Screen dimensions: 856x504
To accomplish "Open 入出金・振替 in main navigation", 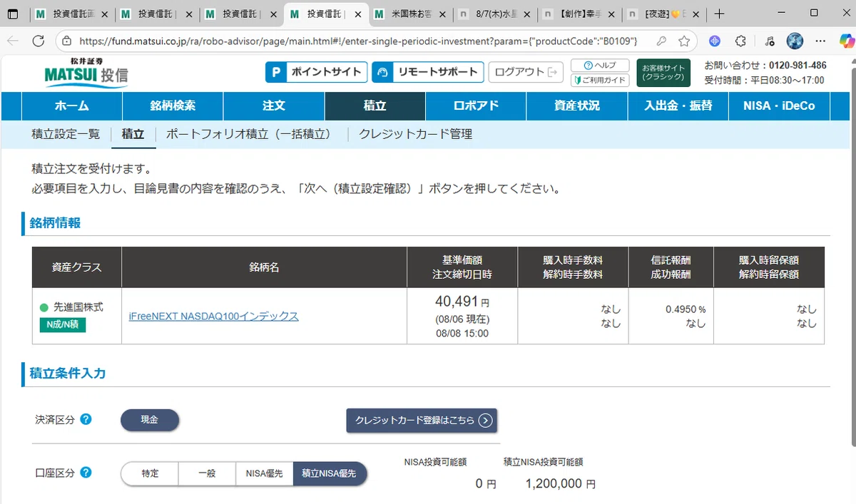I will (678, 106).
